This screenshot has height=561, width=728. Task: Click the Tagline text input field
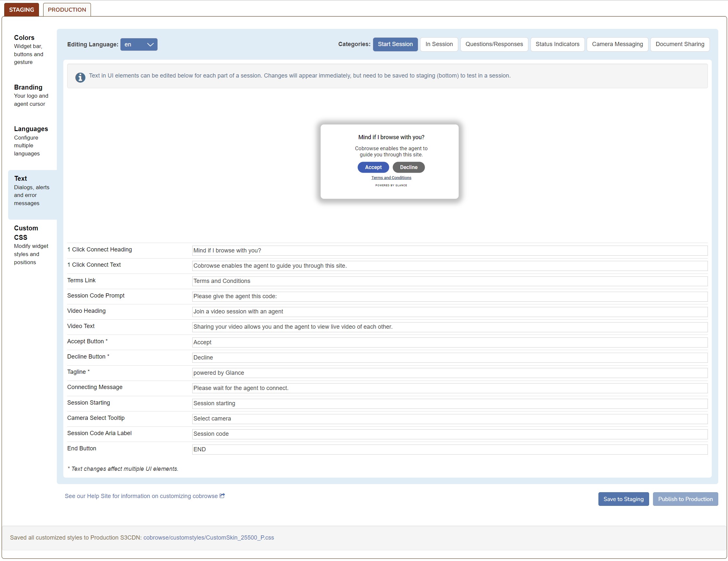[x=449, y=373]
